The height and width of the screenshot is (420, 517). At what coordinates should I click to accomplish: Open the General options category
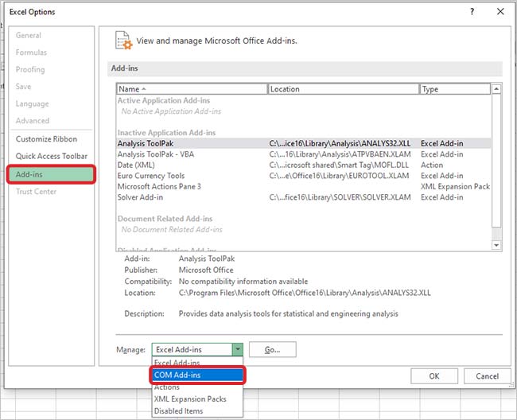coord(29,35)
